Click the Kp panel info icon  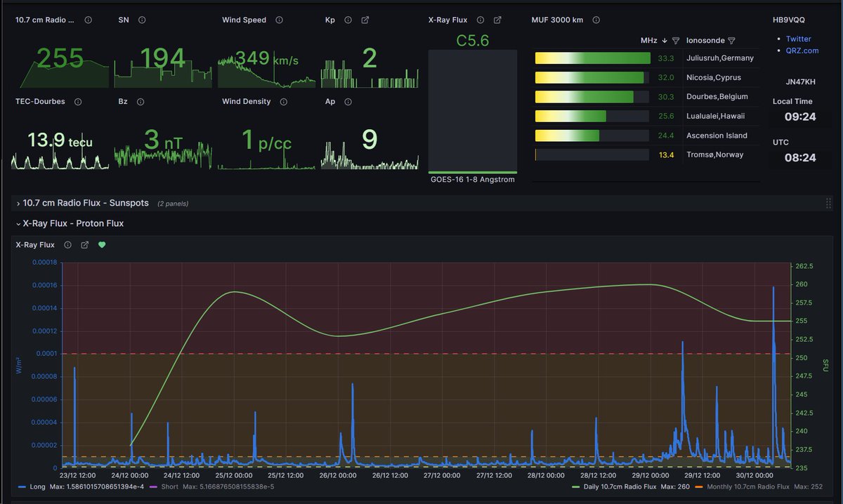pos(348,20)
